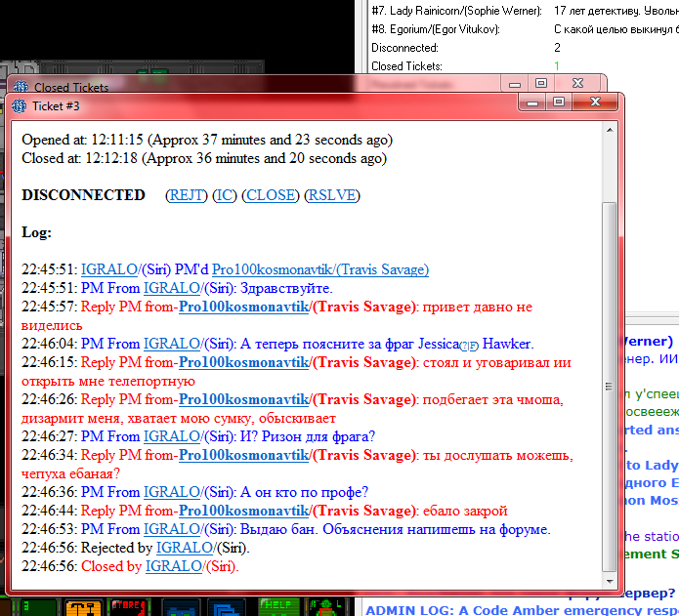The height and width of the screenshot is (616, 679).
Task: Click 'Opened at: 12:11:15' text
Action: (82, 140)
